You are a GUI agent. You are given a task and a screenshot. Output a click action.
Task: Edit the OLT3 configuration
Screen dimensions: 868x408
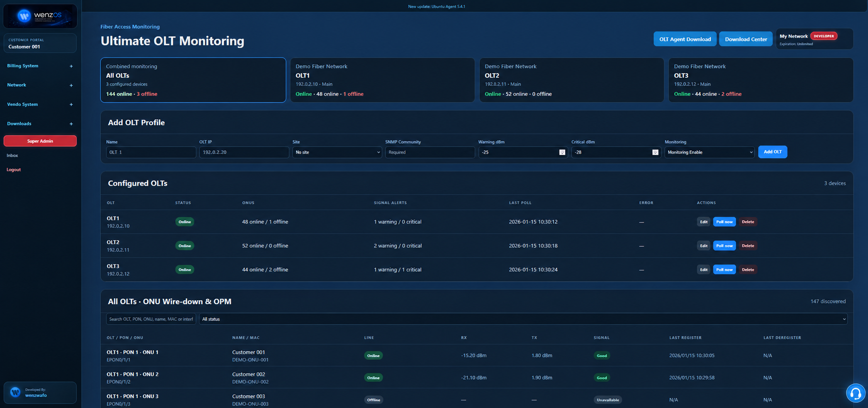(703, 269)
